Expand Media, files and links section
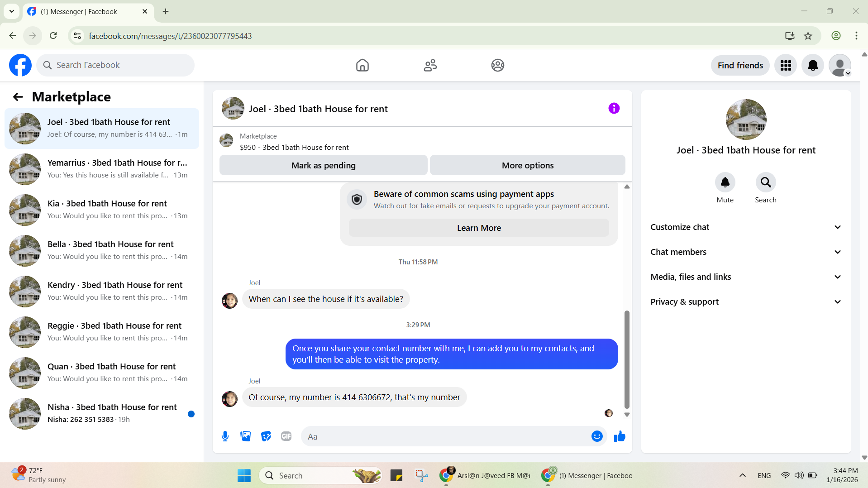This screenshot has width=868, height=488. pos(746,277)
